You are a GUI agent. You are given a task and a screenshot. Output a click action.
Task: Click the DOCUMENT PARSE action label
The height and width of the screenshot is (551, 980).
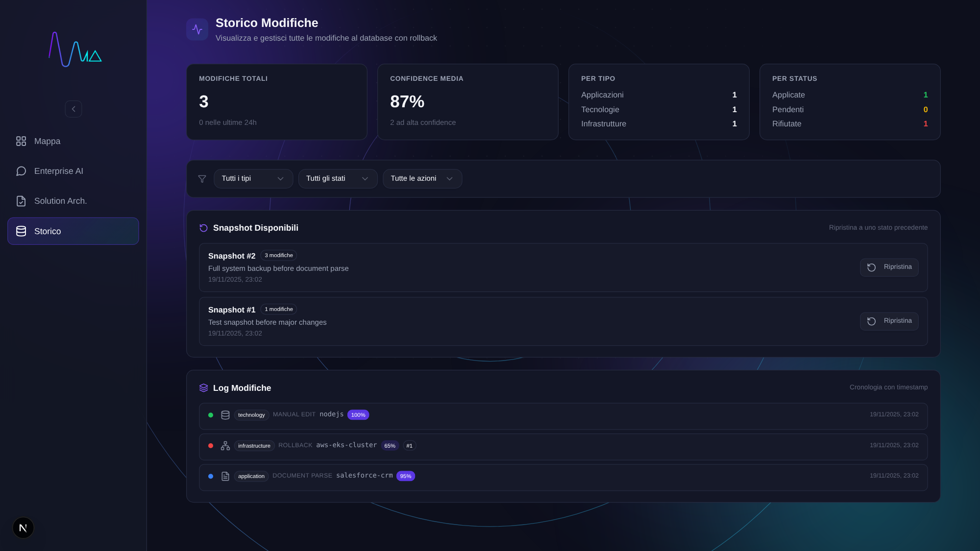click(x=302, y=476)
